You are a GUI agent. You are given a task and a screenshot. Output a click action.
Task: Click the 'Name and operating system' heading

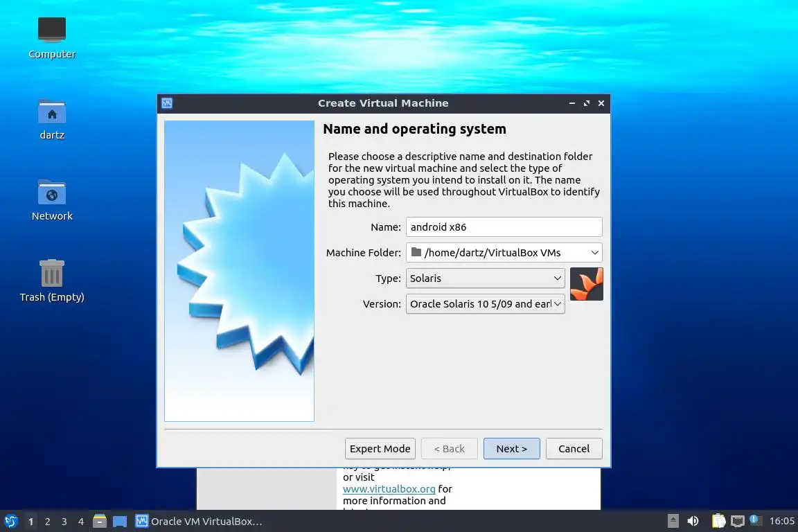[x=414, y=130]
